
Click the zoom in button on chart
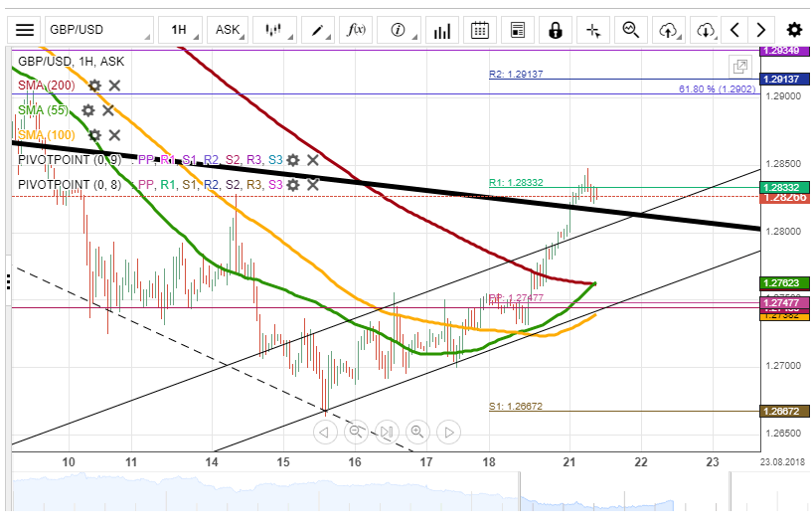pos(417,432)
